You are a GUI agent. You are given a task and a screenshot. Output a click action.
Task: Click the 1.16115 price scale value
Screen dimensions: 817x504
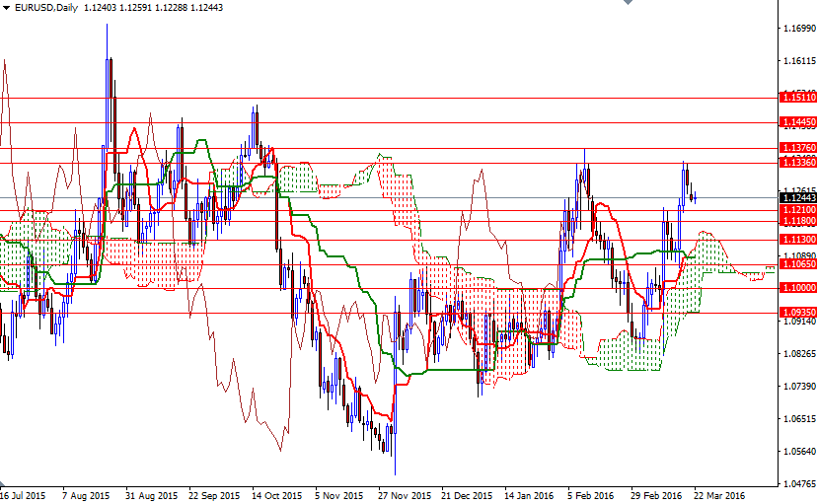click(x=800, y=61)
